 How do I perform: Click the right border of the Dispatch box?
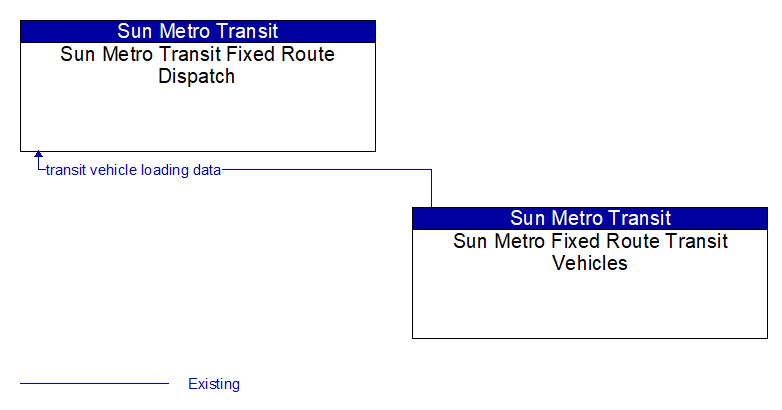pos(376,86)
